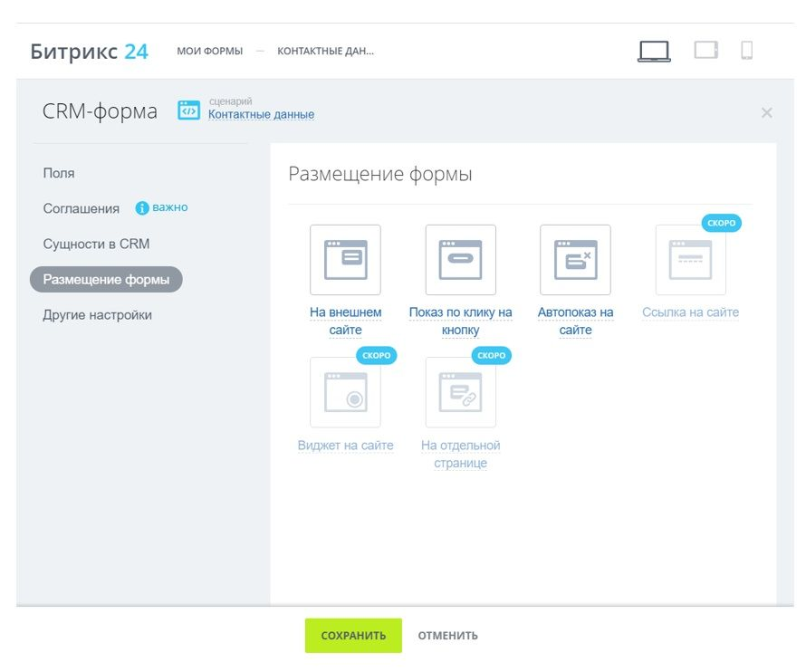Switch to desktop preview icon
The image size is (806, 672).
pyautogui.click(x=654, y=52)
